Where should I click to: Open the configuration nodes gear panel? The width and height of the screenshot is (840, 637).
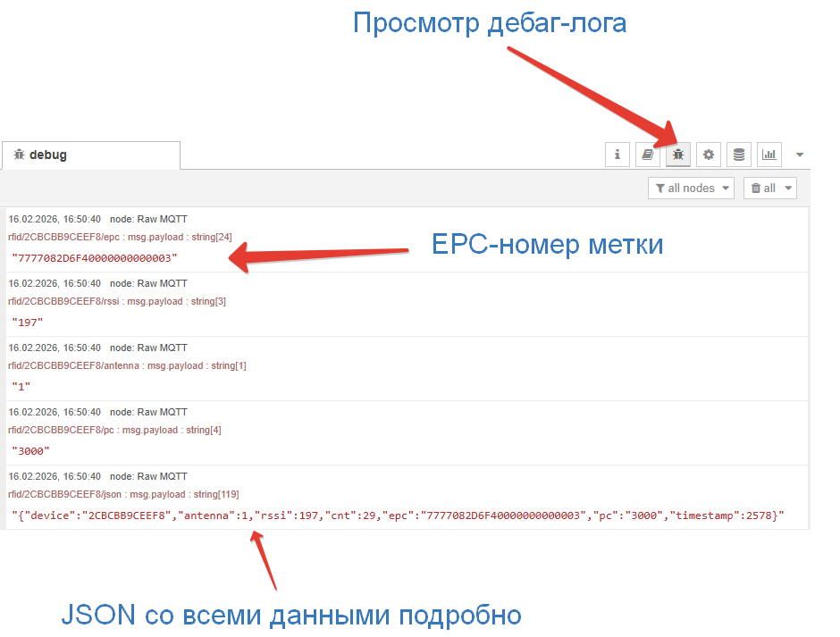[x=709, y=154]
